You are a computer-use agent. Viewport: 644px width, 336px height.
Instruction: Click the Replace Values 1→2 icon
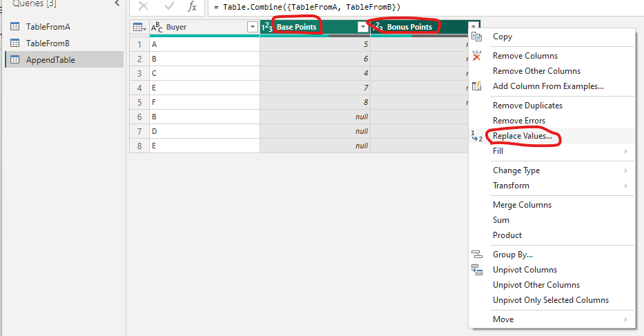(x=476, y=136)
